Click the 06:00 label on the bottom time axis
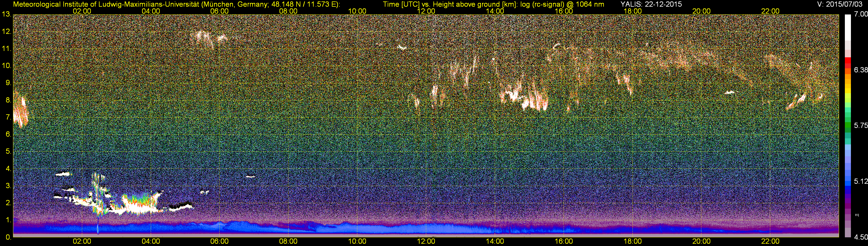The width and height of the screenshot is (868, 246). (x=219, y=242)
